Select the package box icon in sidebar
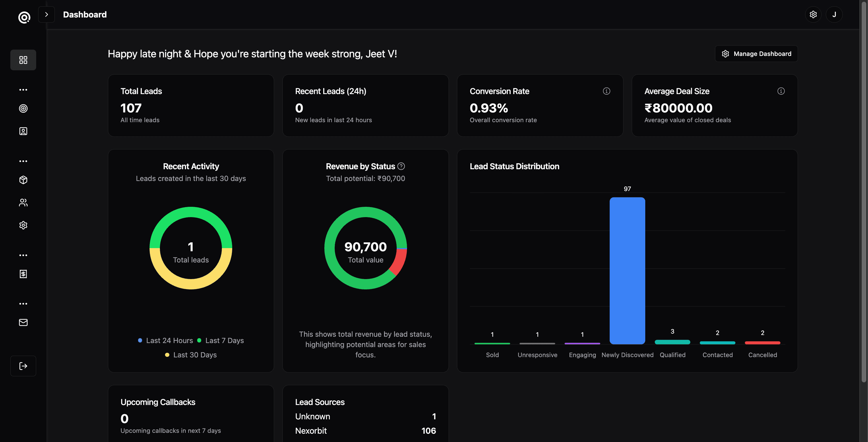868x442 pixels. (23, 180)
